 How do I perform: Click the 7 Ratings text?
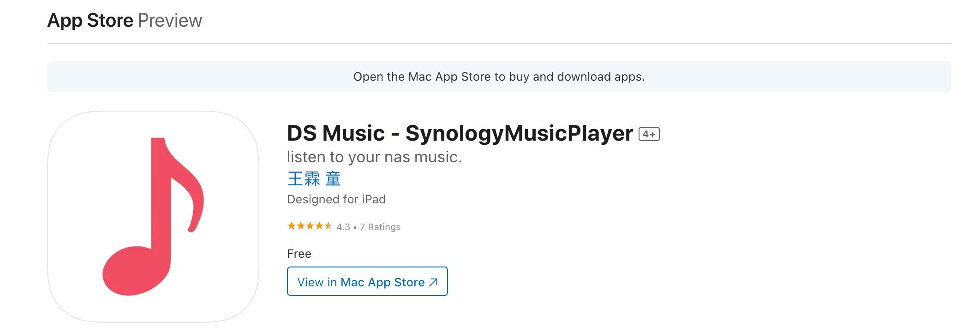click(x=380, y=227)
